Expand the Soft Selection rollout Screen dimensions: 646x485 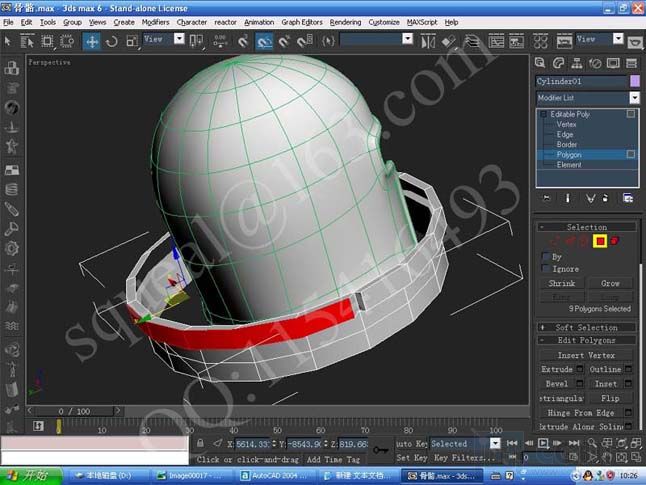[x=586, y=328]
